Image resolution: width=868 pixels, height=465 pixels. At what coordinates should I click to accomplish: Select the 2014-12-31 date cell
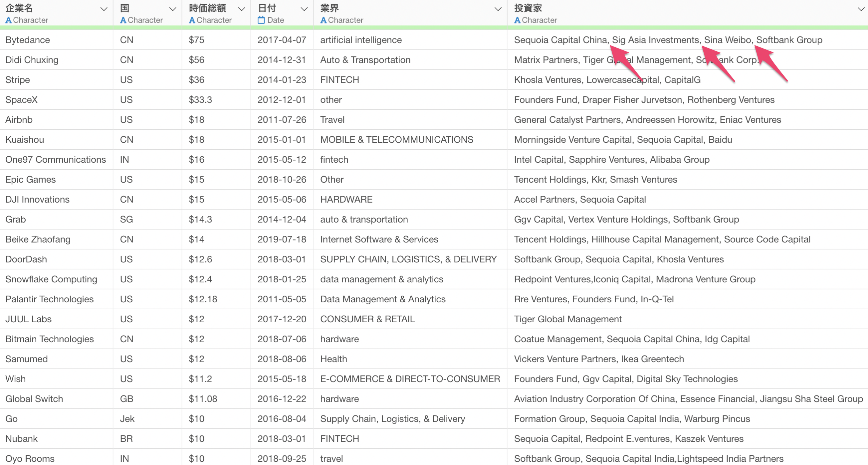tap(282, 60)
